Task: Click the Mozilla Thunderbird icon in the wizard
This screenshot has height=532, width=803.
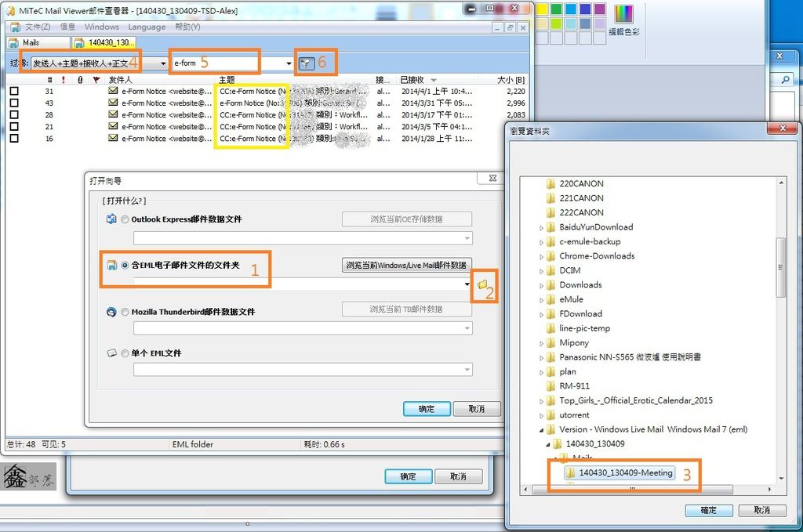Action: point(111,312)
